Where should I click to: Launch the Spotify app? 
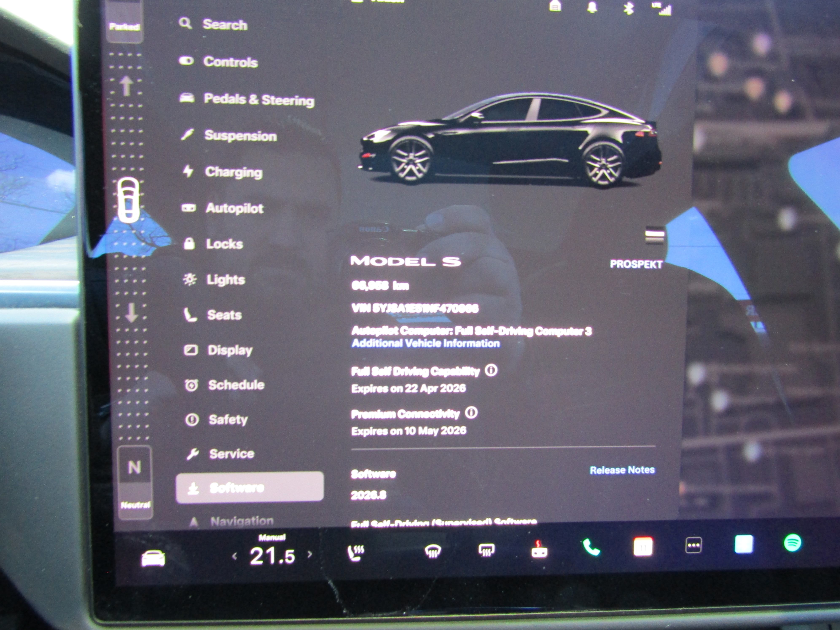[x=793, y=542]
